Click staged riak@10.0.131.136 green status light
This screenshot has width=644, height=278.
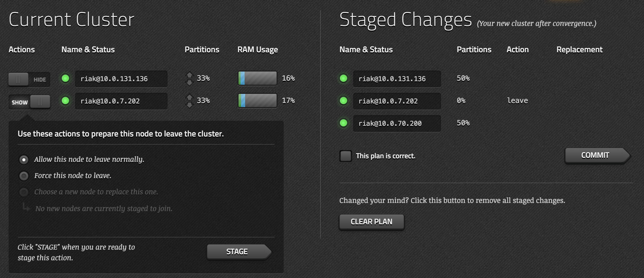[344, 78]
